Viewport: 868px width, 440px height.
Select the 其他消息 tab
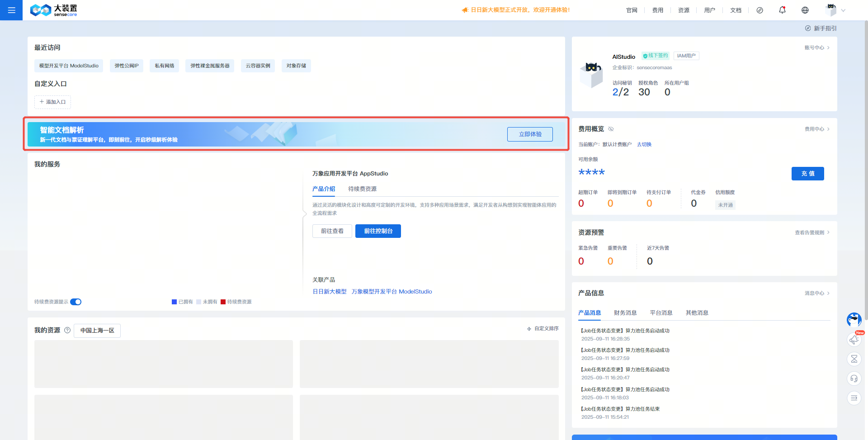click(x=697, y=313)
